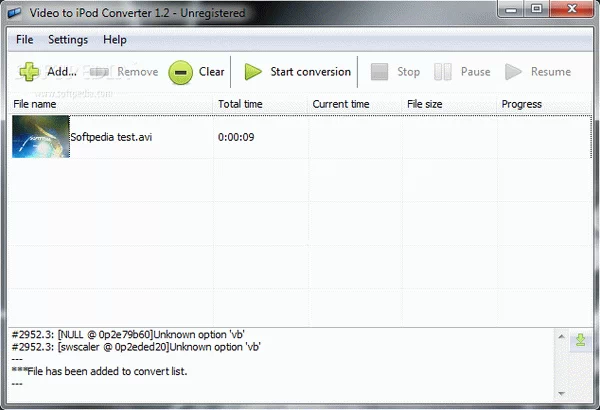Screen dimensions: 600x410
Task: Click the green plus Add icon
Action: point(29,72)
